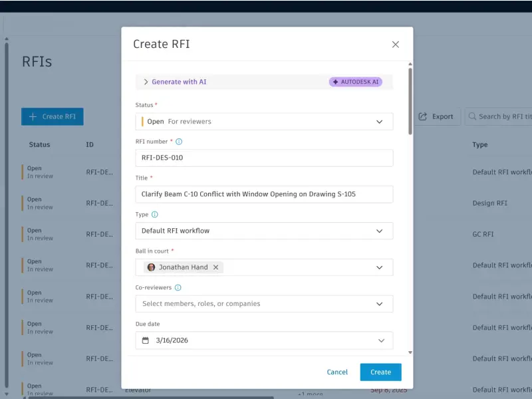532x399 pixels.
Task: Click into the RFI number field
Action: pyautogui.click(x=264, y=158)
